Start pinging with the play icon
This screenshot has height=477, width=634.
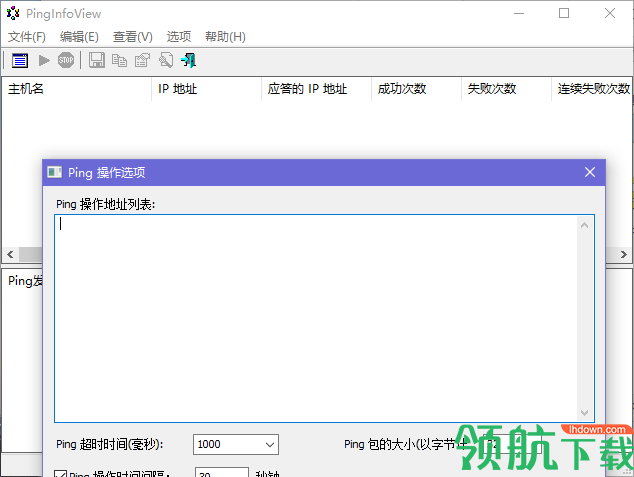coord(44,61)
